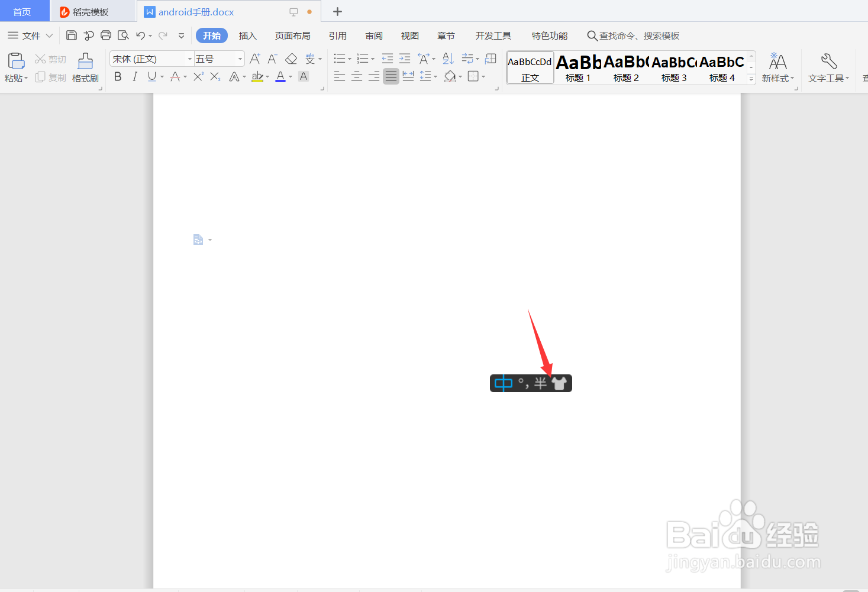Image resolution: width=868 pixels, height=592 pixels.
Task: Switch to 页面布局 tab
Action: coord(293,35)
